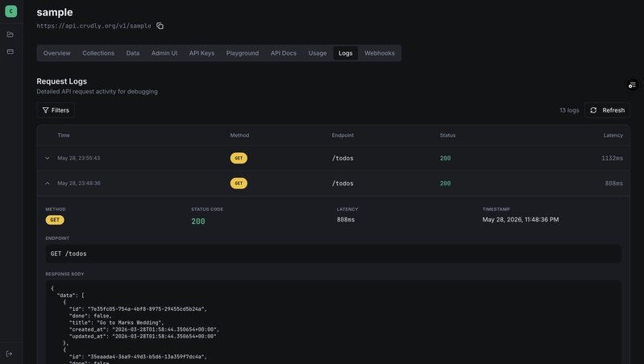Open the API Docs tab
Viewport: 644px width, 364px height.
pyautogui.click(x=284, y=53)
